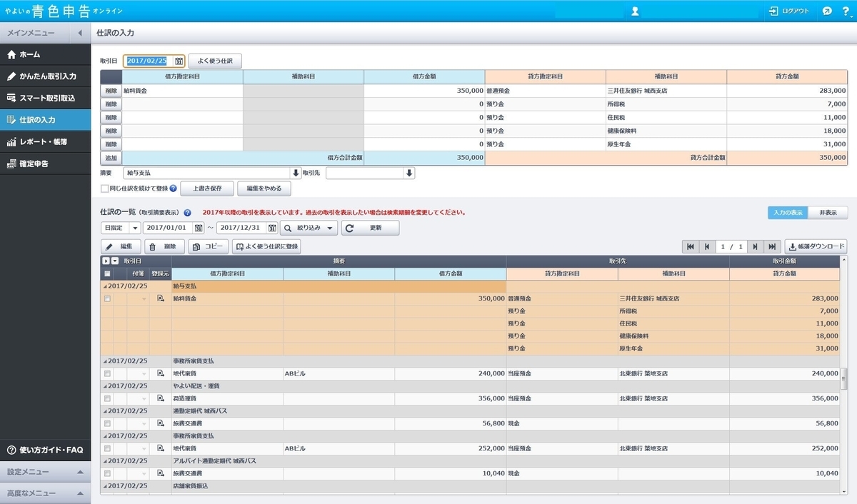The image size is (857, 504).
Task: Open ホーム in the sidebar
Action: point(45,54)
